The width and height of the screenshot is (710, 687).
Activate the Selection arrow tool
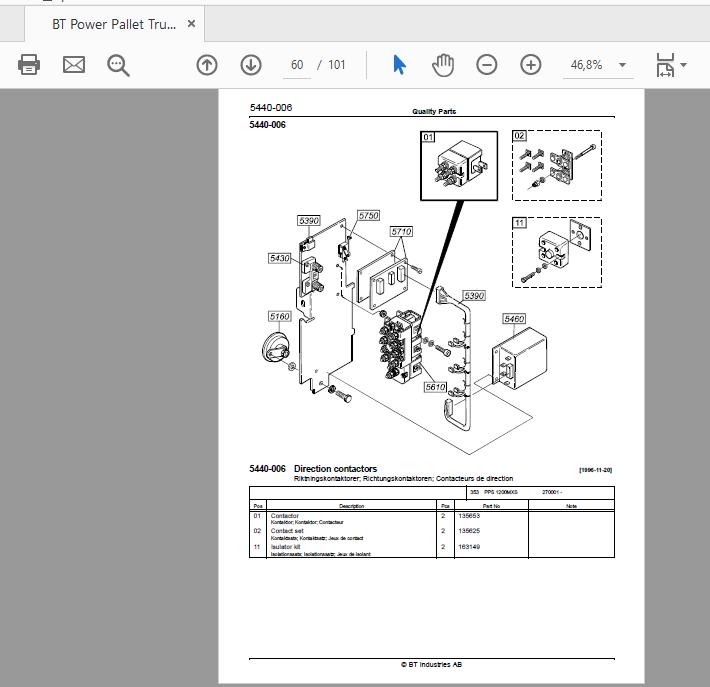click(x=399, y=65)
